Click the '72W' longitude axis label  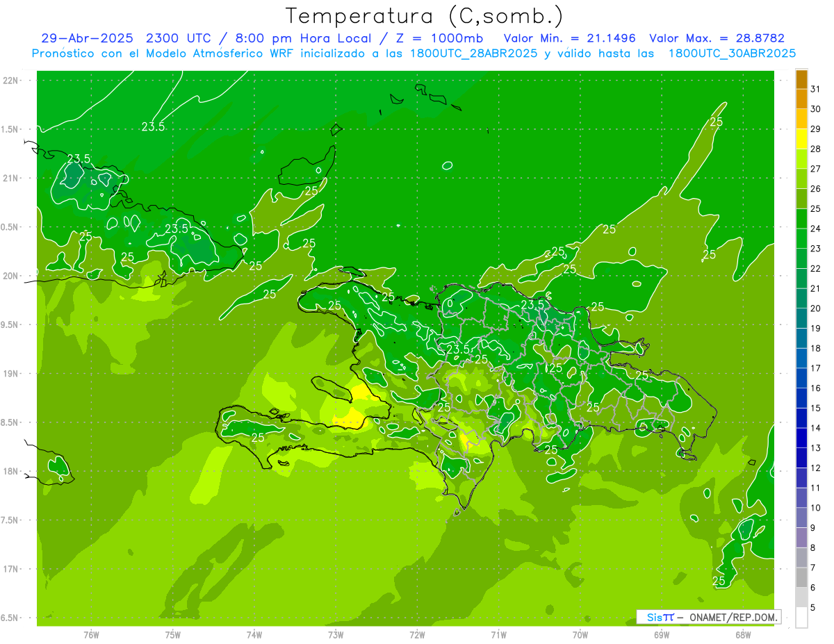point(417,634)
